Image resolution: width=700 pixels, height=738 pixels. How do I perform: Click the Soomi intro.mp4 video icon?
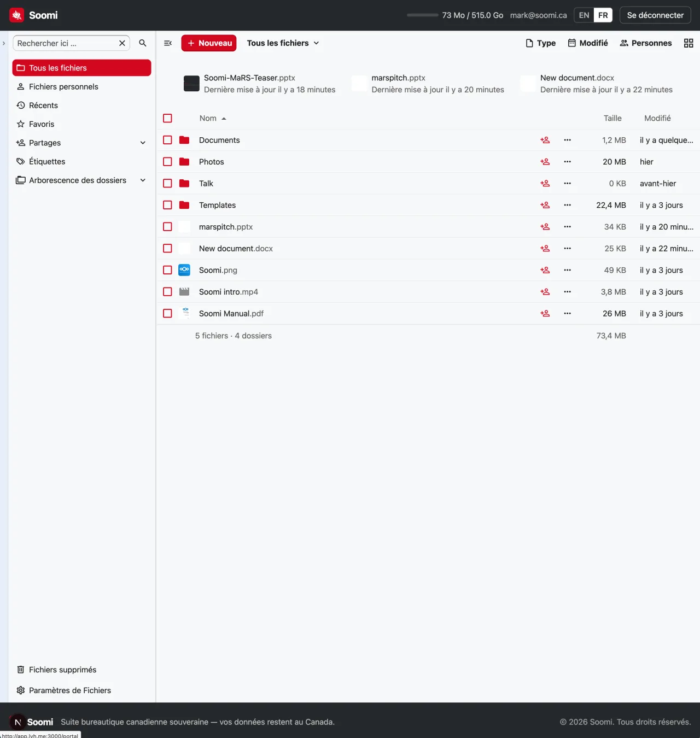184,292
